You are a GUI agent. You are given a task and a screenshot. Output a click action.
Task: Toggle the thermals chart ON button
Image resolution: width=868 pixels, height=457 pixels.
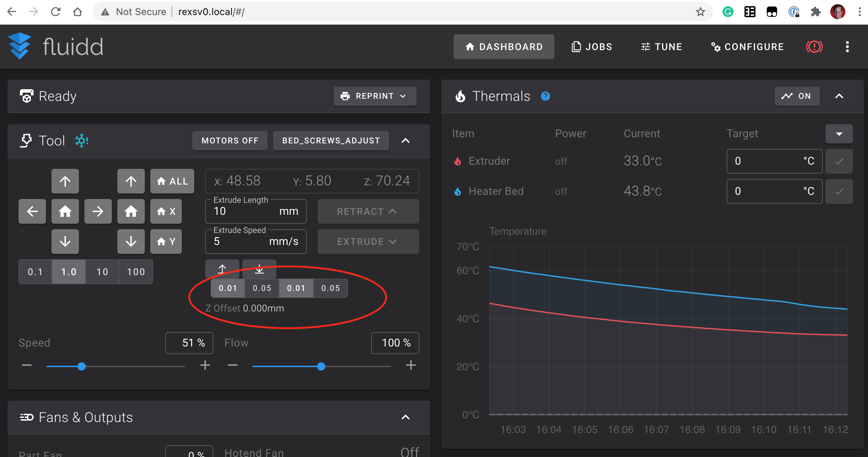point(797,96)
